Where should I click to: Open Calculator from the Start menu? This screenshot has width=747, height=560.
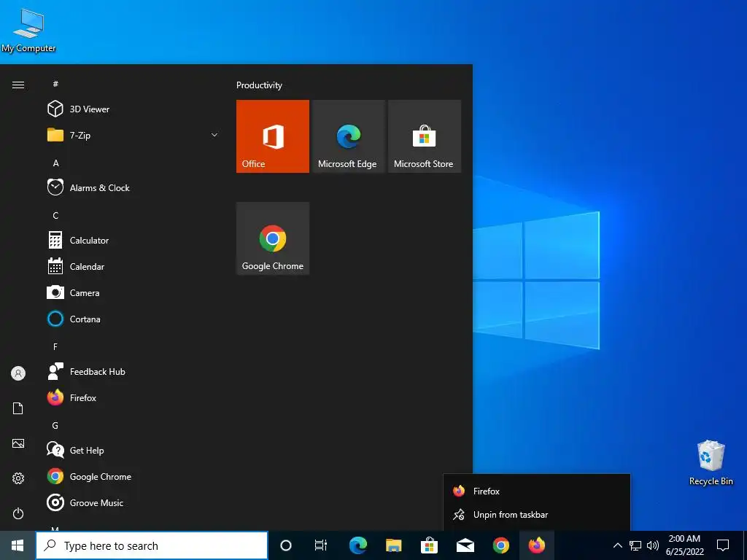133,241
